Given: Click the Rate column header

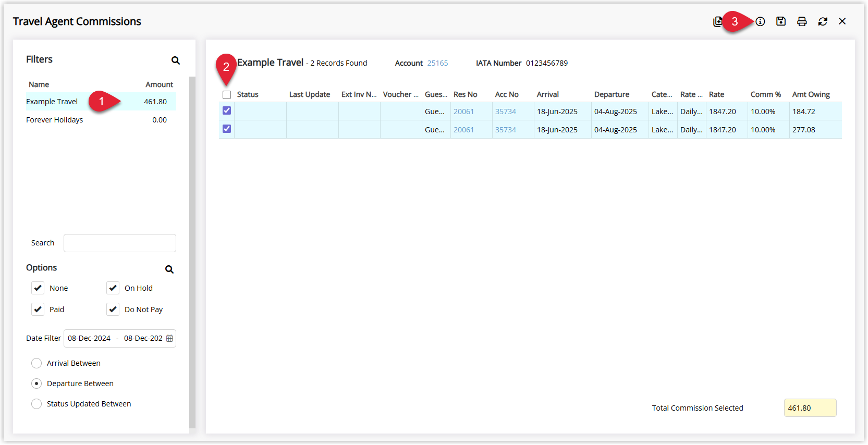Looking at the screenshot, I should pyautogui.click(x=717, y=94).
